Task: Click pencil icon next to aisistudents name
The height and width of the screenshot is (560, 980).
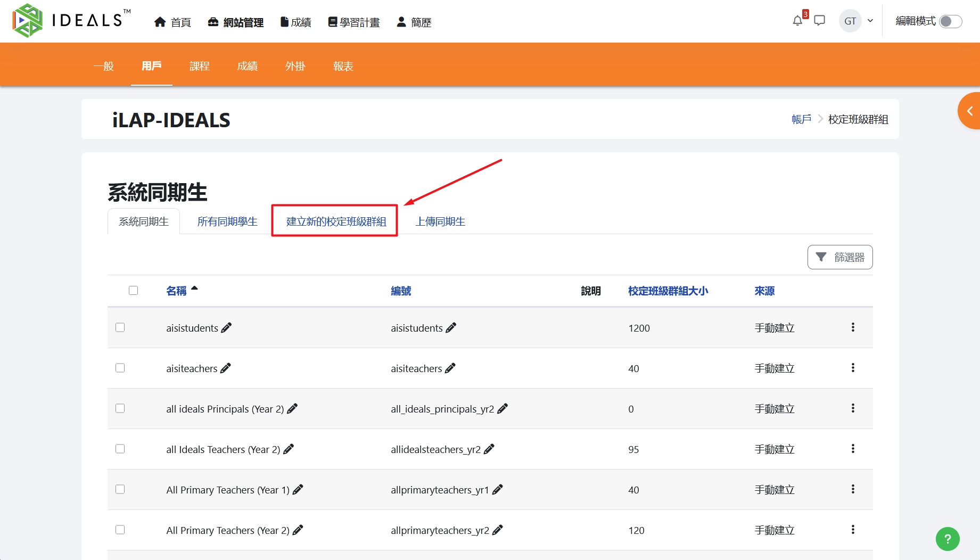Action: coord(226,328)
